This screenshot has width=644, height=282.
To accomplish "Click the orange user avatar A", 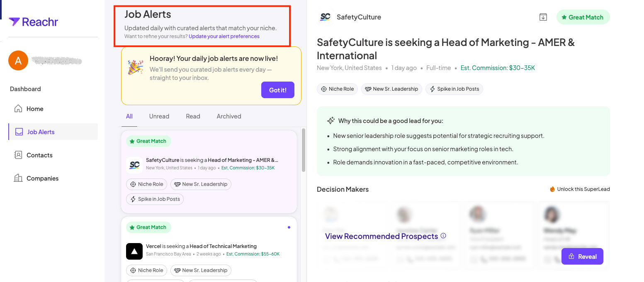I will [18, 60].
